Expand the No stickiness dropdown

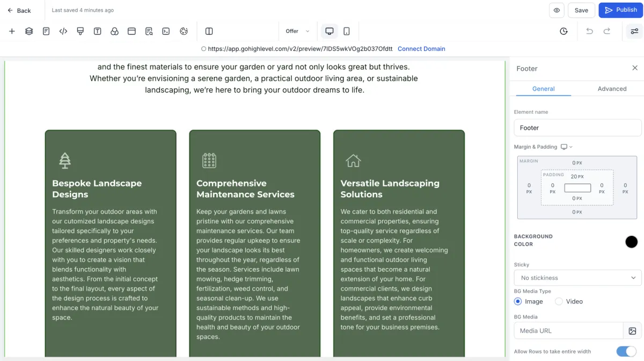[x=577, y=278]
